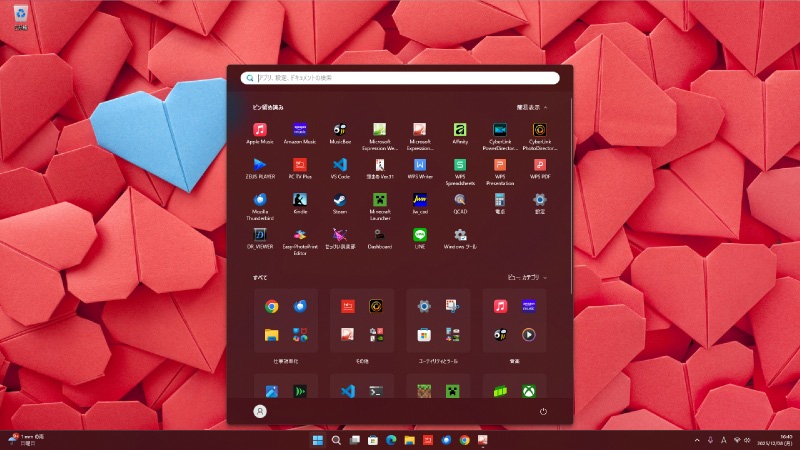The width and height of the screenshot is (800, 450).
Task: Collapse pinned apps with 履歴表示 chevron
Action: (534, 106)
